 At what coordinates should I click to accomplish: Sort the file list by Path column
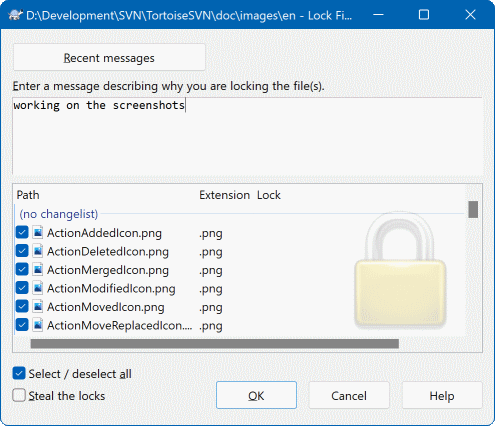pyautogui.click(x=28, y=195)
